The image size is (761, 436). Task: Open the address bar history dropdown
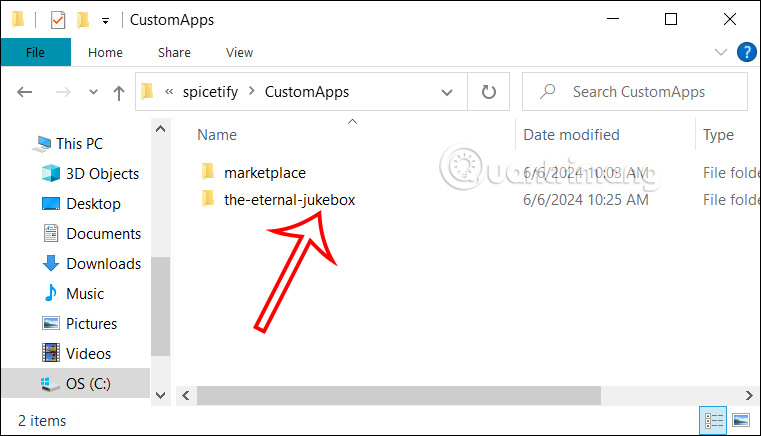447,92
